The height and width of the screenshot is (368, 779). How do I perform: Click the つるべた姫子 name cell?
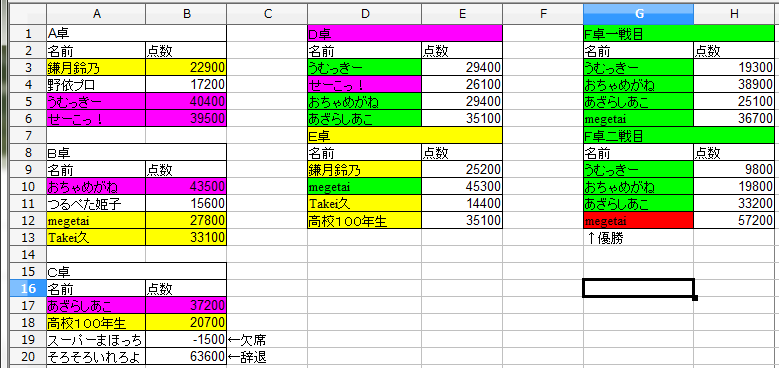point(96,203)
